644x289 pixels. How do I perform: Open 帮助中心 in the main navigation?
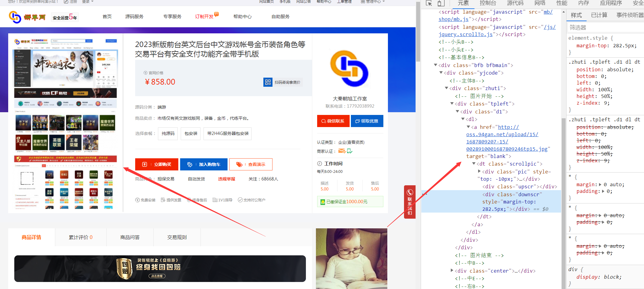coord(242,17)
